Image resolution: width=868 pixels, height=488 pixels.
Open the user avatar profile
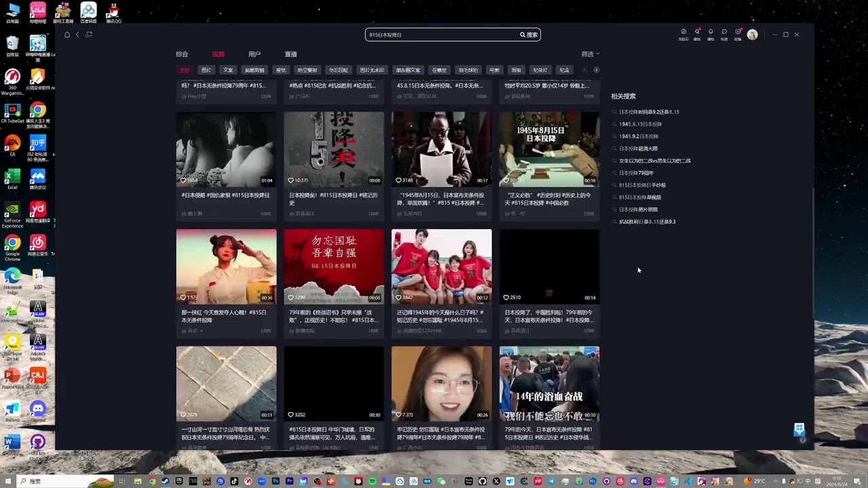click(x=752, y=35)
